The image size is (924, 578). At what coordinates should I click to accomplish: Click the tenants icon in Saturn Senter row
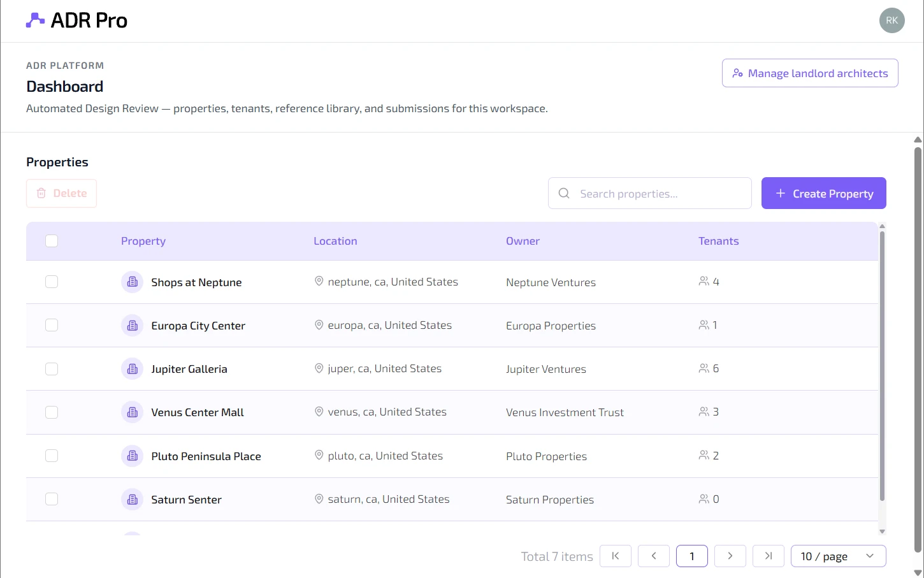pyautogui.click(x=704, y=499)
